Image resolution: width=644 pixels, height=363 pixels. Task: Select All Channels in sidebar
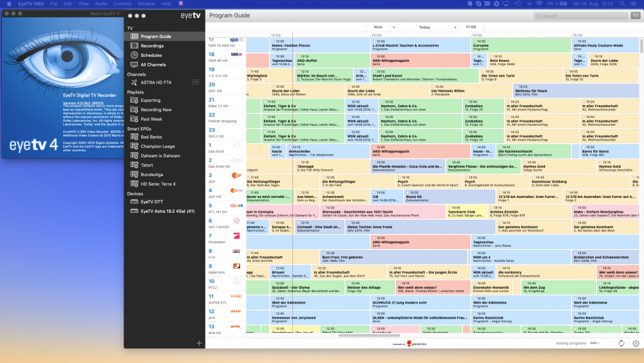[164, 64]
